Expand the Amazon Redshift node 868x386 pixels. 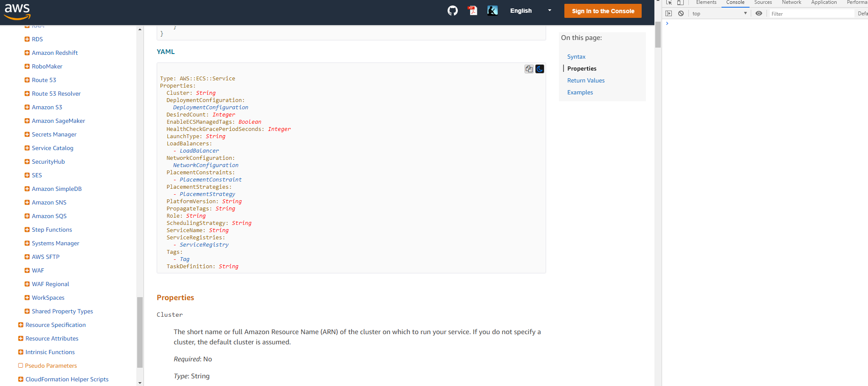[x=27, y=53]
